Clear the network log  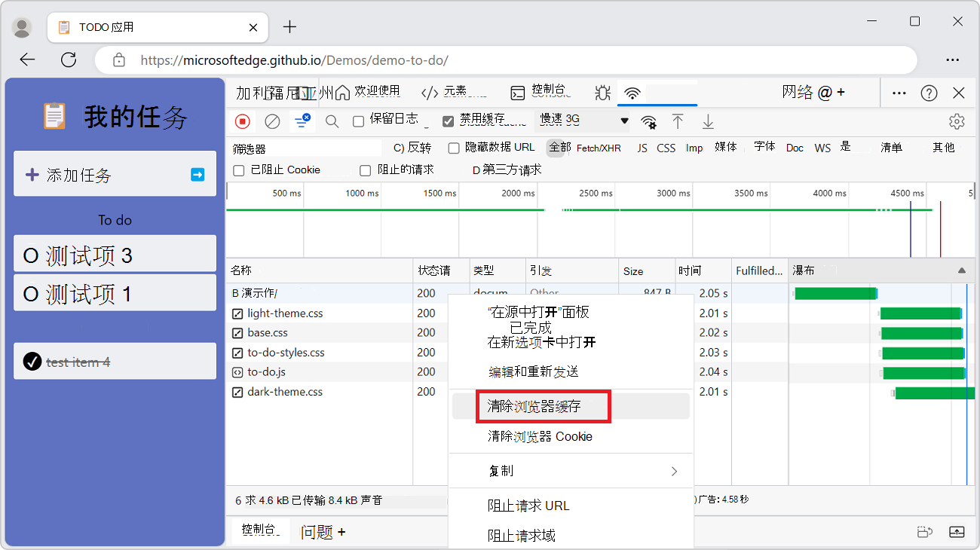click(271, 121)
